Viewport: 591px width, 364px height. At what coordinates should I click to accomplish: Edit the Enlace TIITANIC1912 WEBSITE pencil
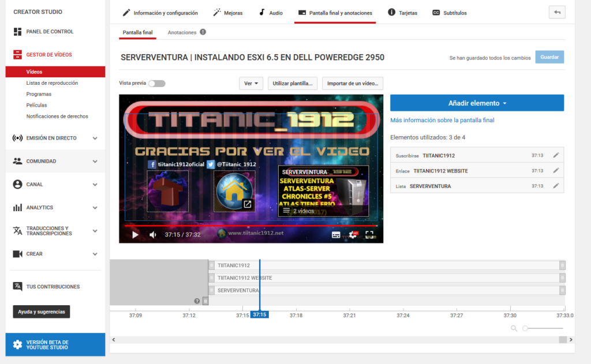click(x=556, y=171)
